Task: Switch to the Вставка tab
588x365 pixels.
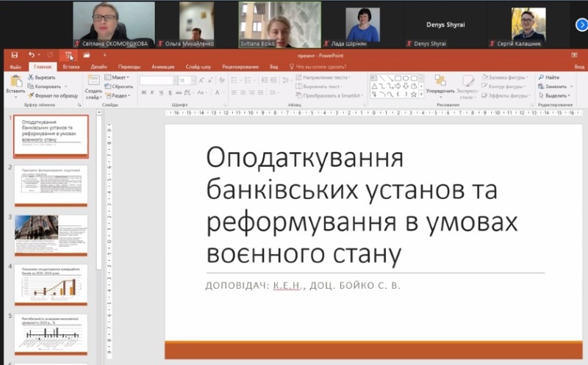Action: pos(71,67)
